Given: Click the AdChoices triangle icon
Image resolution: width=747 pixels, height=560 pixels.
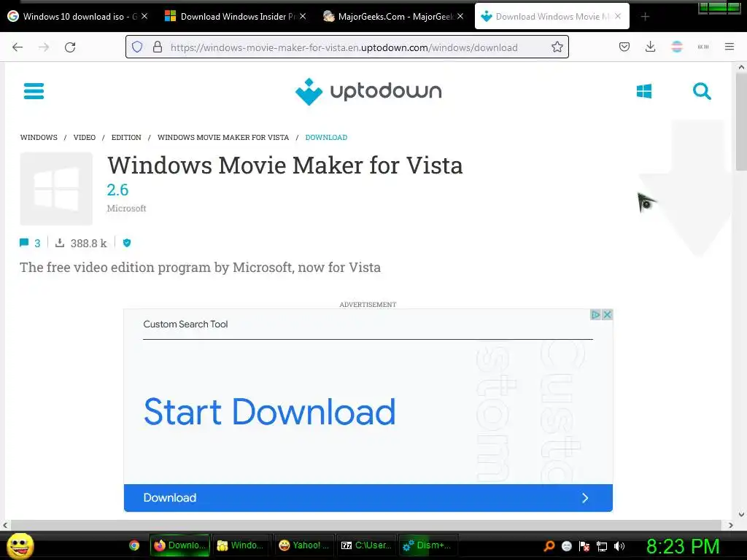Looking at the screenshot, I should [x=595, y=315].
